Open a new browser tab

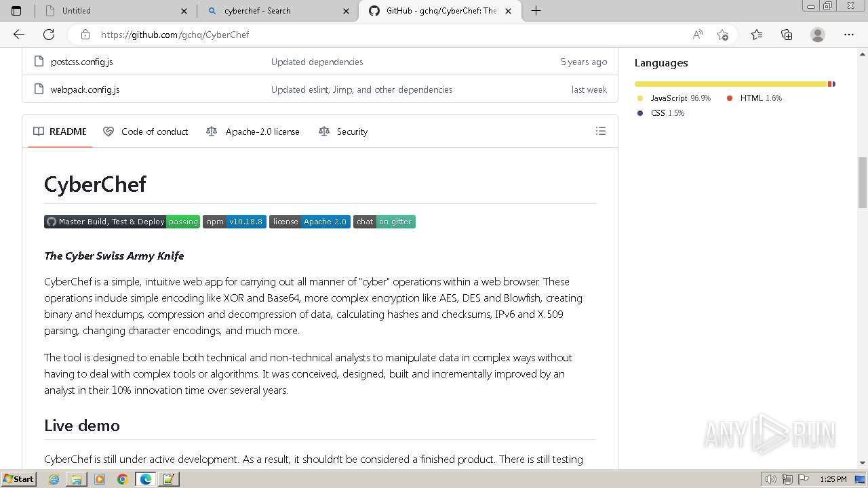tap(536, 11)
